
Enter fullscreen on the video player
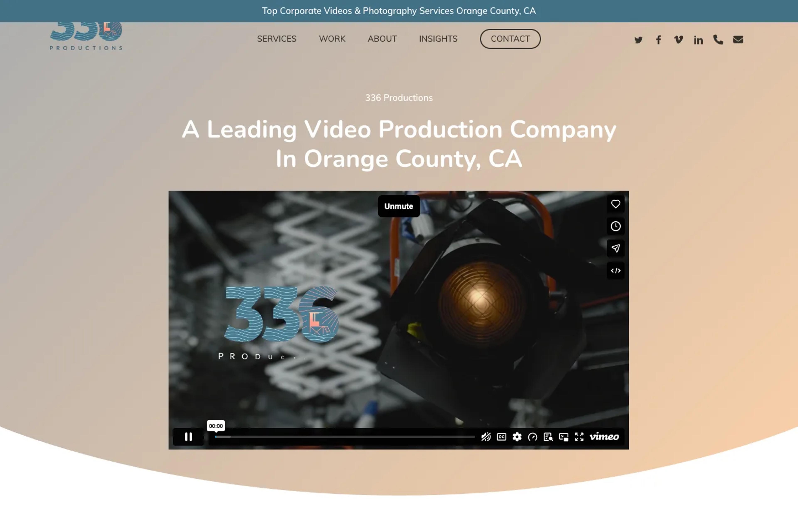click(x=579, y=437)
